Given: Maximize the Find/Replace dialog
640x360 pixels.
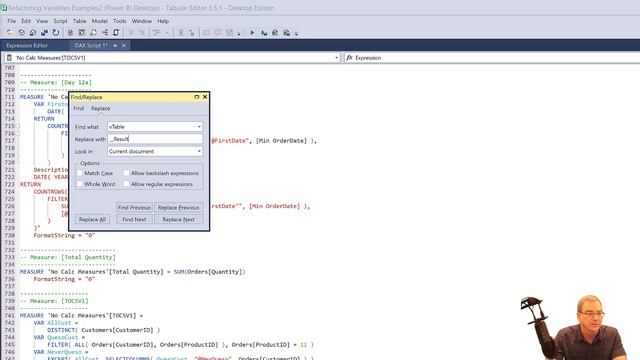Looking at the screenshot, I should tap(197, 97).
